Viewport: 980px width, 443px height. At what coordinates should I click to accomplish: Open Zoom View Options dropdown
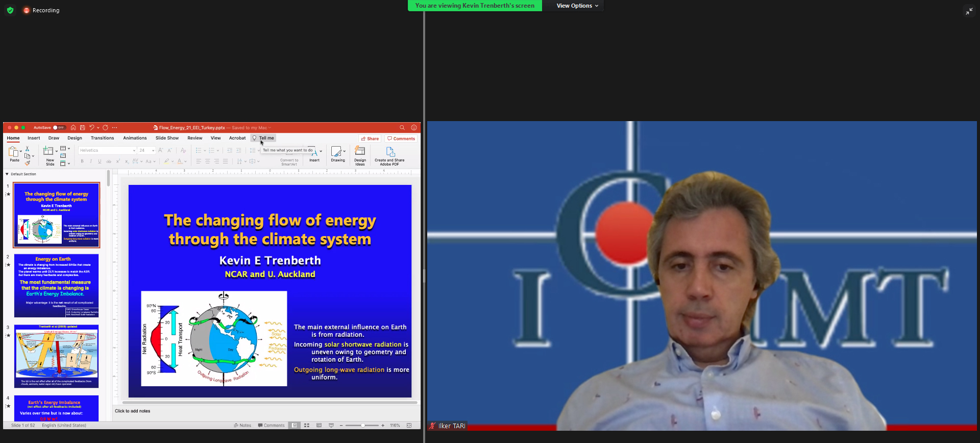[x=577, y=6]
